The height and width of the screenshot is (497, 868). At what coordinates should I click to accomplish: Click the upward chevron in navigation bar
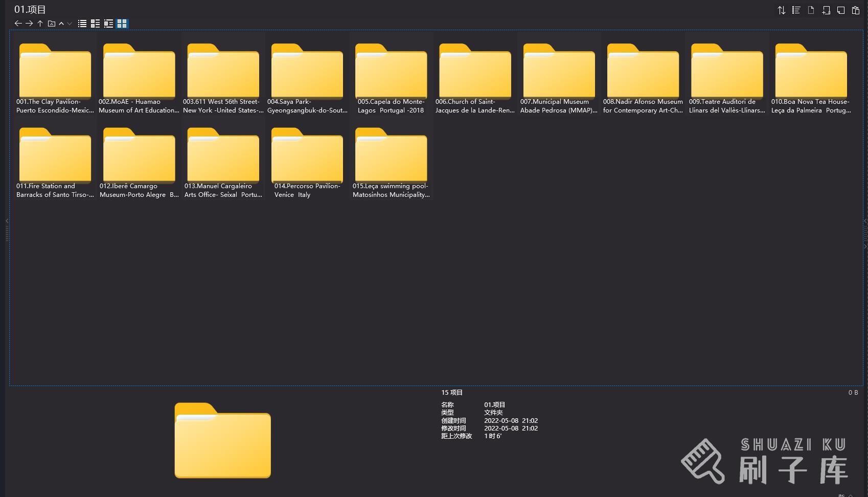61,24
